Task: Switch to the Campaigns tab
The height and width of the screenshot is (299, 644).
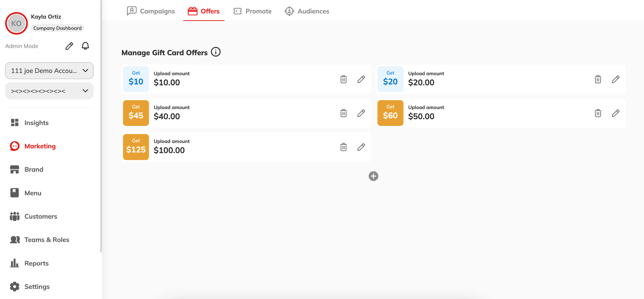Action: 151,11
